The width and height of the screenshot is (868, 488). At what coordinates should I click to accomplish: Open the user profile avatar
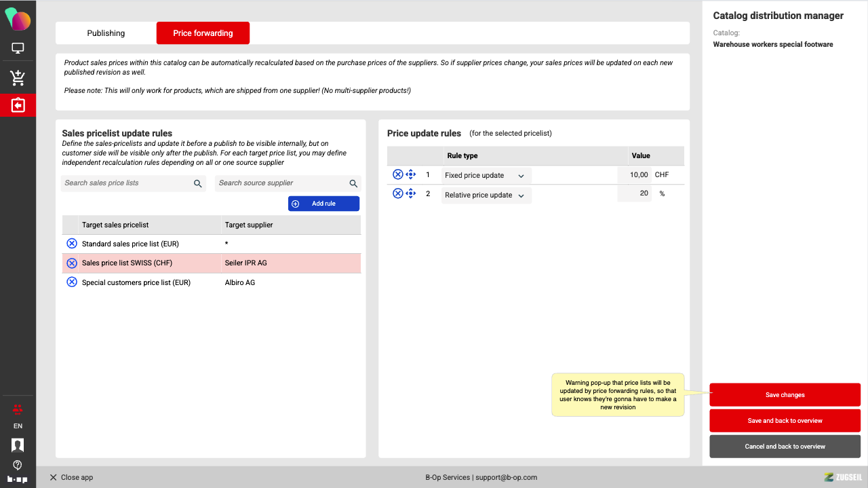point(18,445)
